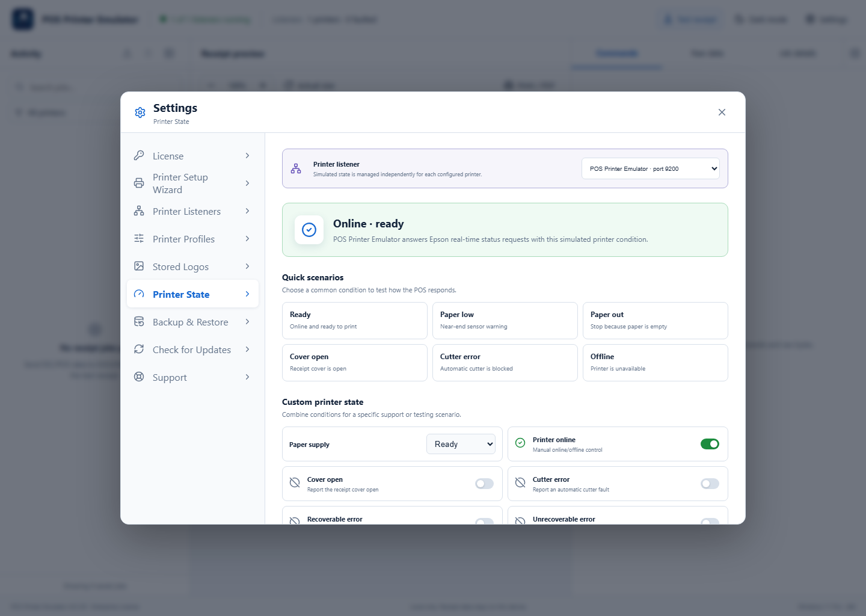Click the Cover open status icon
866x616 pixels.
295,482
